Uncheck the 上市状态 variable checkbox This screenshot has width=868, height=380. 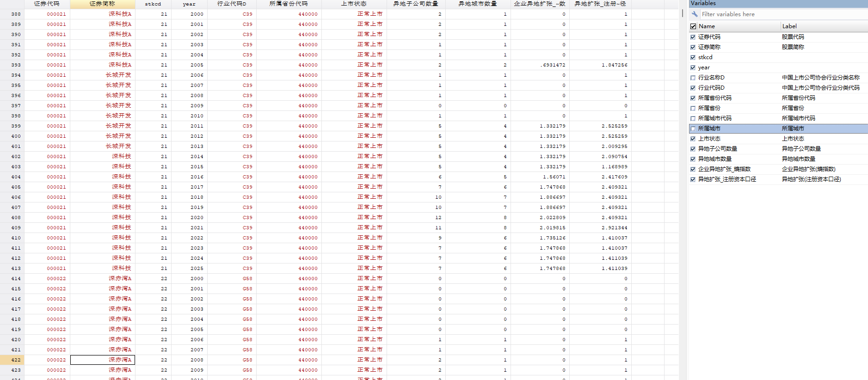(x=693, y=139)
